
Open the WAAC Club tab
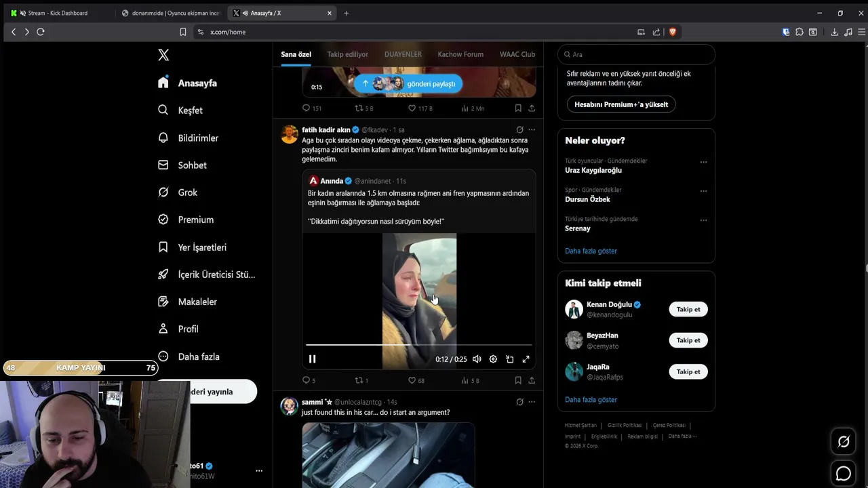pyautogui.click(x=517, y=54)
